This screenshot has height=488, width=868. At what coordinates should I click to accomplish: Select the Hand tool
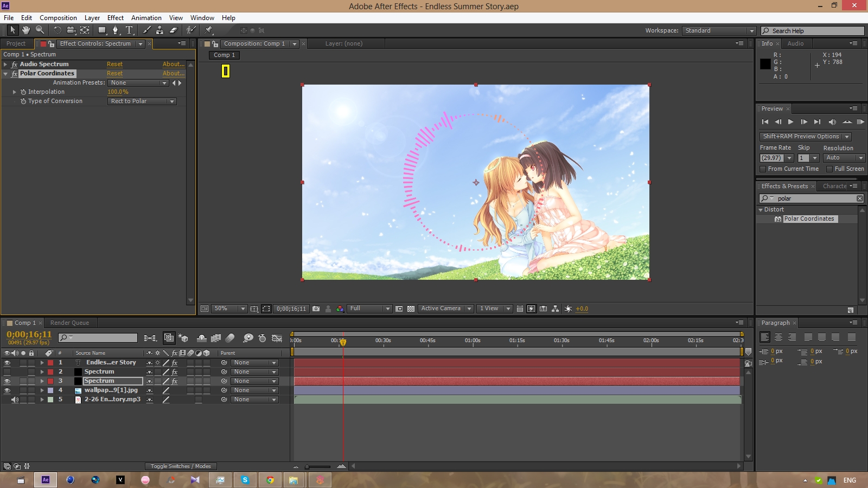25,30
